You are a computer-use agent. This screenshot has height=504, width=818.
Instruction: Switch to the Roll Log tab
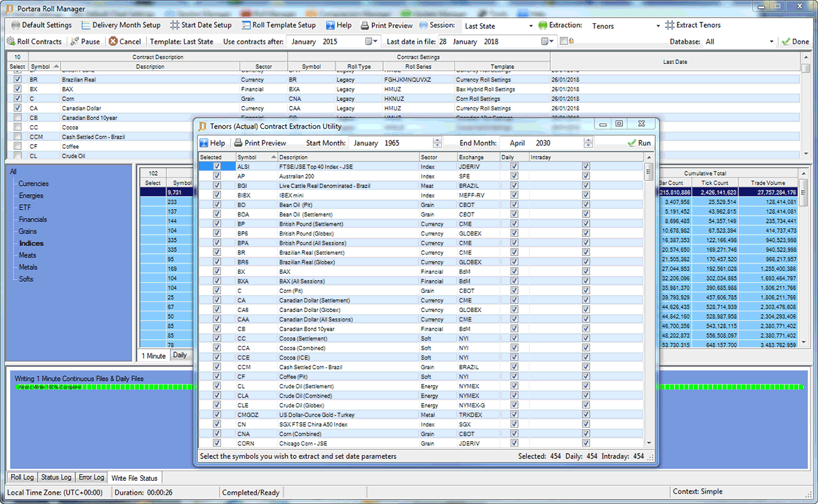pos(22,477)
